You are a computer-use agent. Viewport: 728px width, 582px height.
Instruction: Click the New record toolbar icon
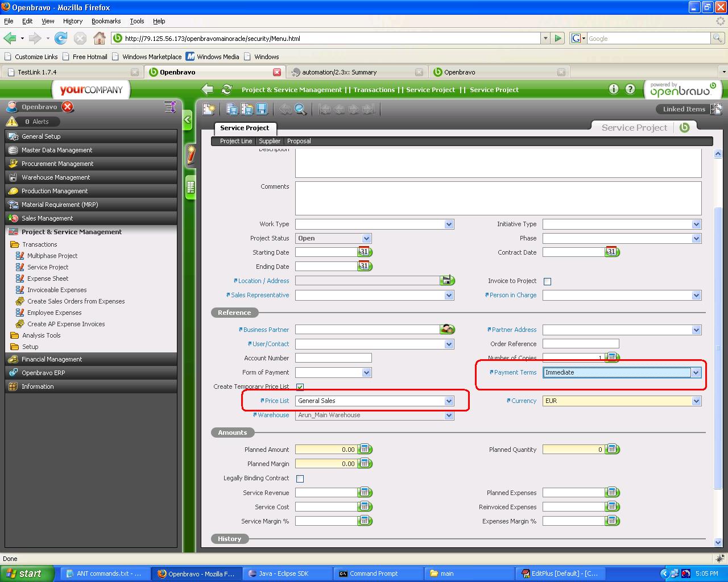point(209,109)
